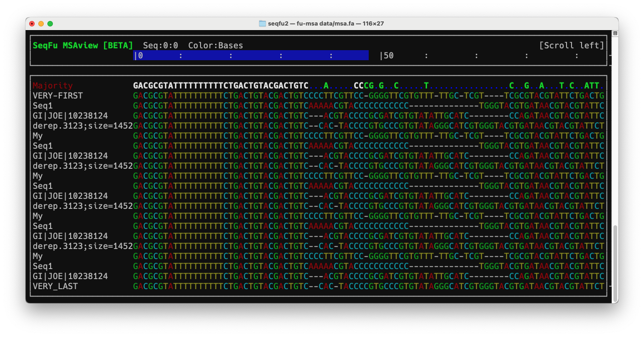Click the small square icon above the scrollbar
This screenshot has width=644, height=337.
(615, 33)
